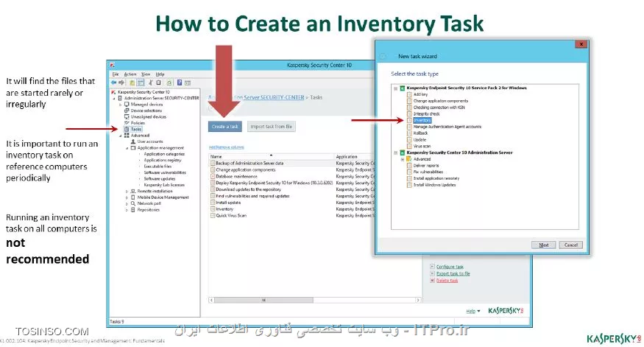The image size is (644, 347).
Task: Select Mobile Device Management tree node
Action: coord(163,197)
